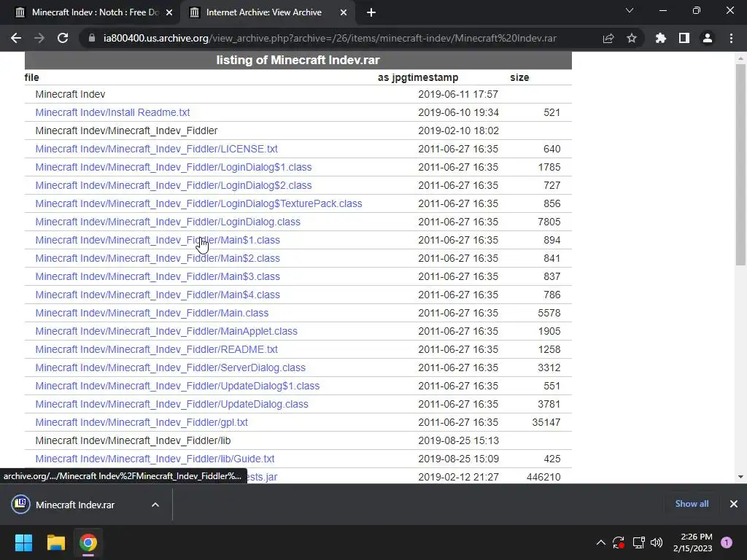Image resolution: width=747 pixels, height=560 pixels.
Task: Click the share page icon
Action: (608, 38)
